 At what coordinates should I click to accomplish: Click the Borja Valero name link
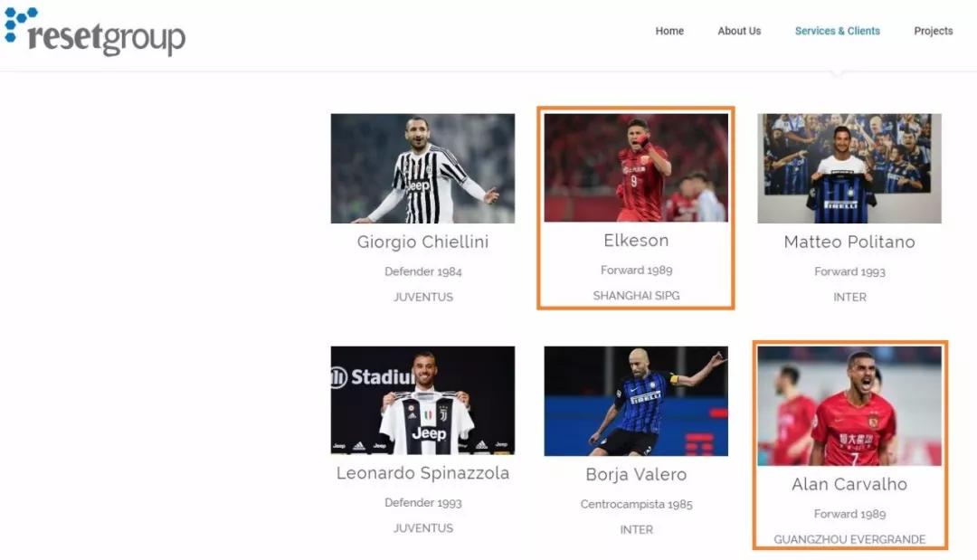636,475
